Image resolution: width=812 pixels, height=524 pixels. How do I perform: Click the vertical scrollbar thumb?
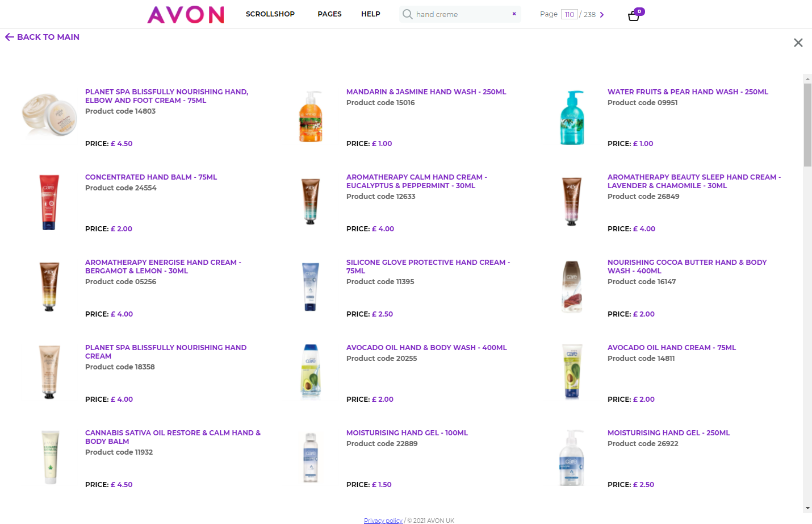[x=807, y=125]
